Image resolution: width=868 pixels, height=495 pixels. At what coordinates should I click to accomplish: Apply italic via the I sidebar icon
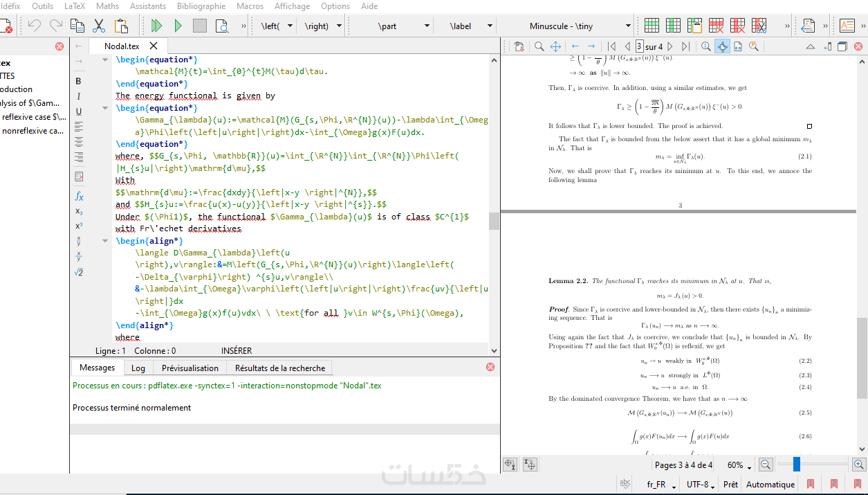point(79,96)
